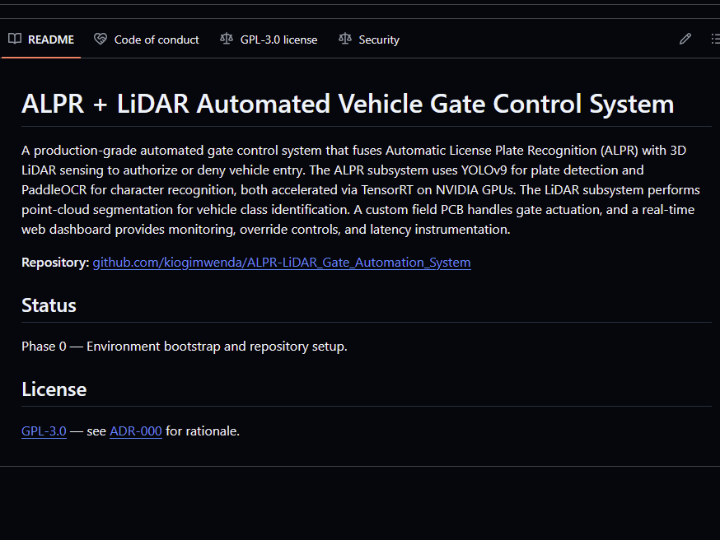Viewport: 720px width, 540px height.
Task: Switch to the Security tab
Action: (x=378, y=40)
